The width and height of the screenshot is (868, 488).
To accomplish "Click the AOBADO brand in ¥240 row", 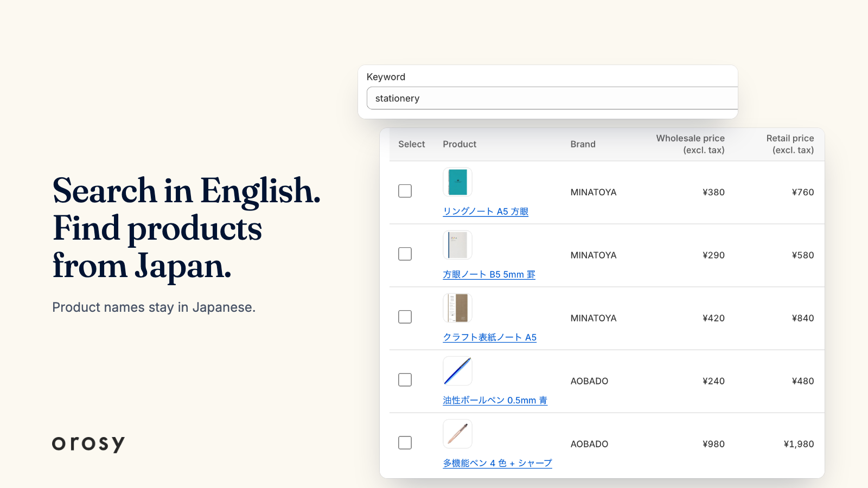I will pyautogui.click(x=589, y=381).
